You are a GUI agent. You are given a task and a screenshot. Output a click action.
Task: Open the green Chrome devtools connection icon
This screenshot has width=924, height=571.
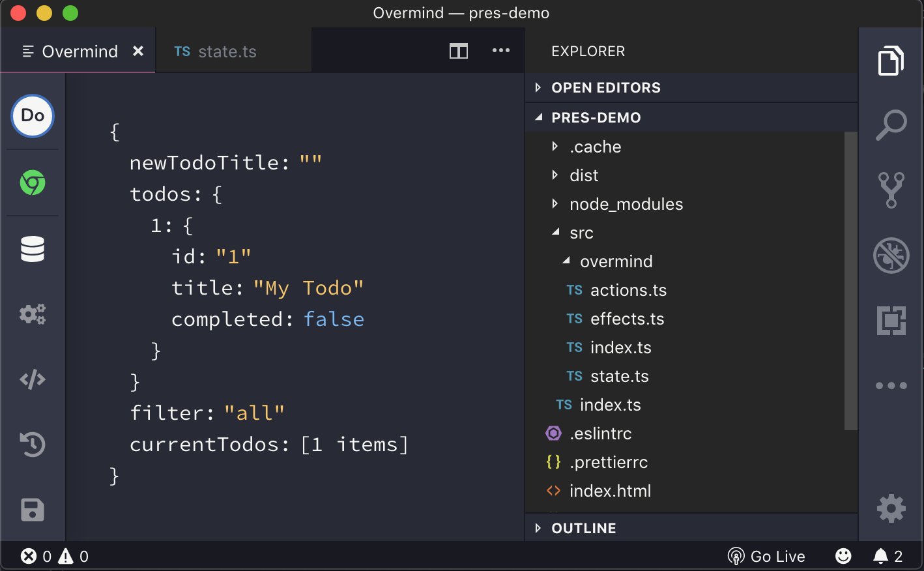[33, 183]
